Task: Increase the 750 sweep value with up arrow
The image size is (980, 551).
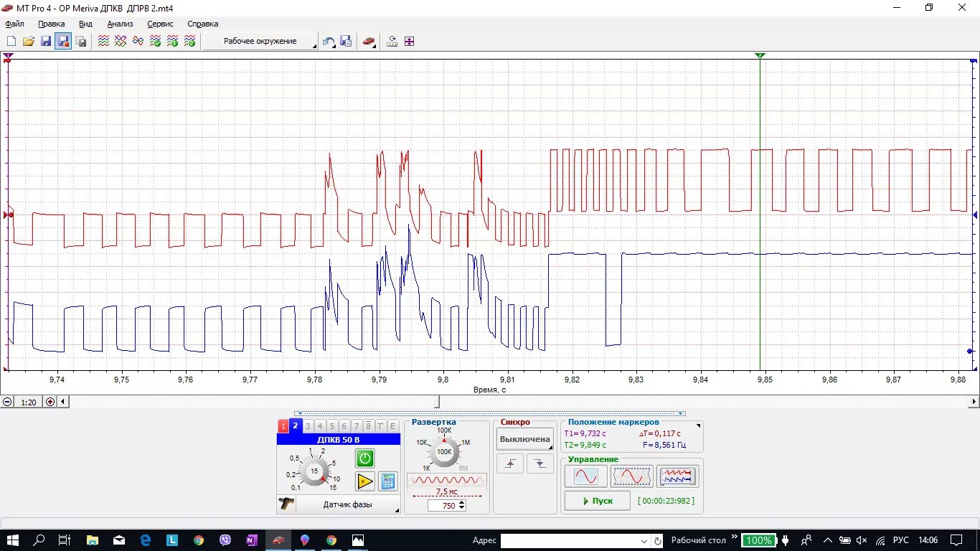Action: [x=461, y=503]
